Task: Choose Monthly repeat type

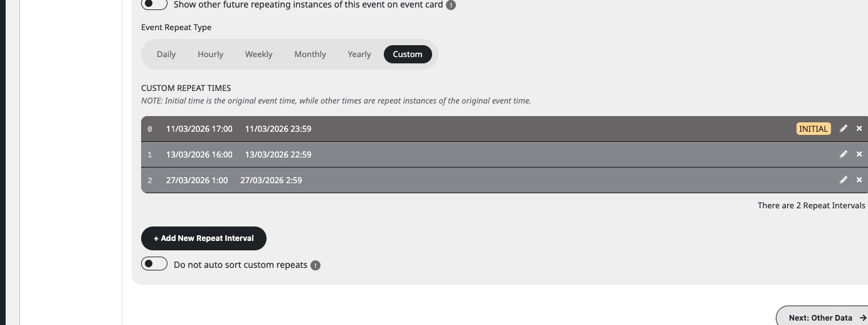Action: (x=310, y=55)
